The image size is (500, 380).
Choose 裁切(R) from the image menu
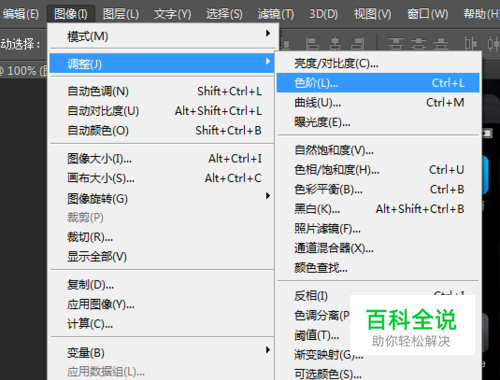(x=162, y=237)
